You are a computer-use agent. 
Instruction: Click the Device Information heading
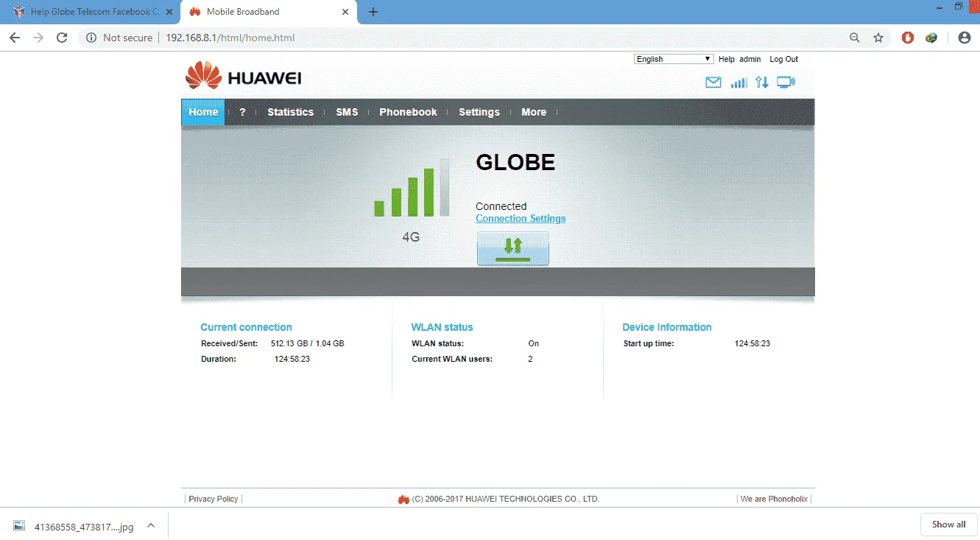pyautogui.click(x=667, y=327)
